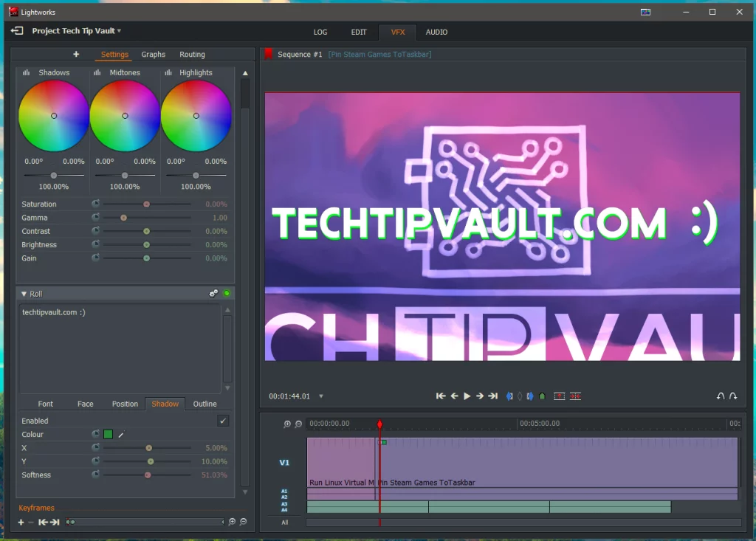
Task: Switch to the LOG workspace tab
Action: 320,32
